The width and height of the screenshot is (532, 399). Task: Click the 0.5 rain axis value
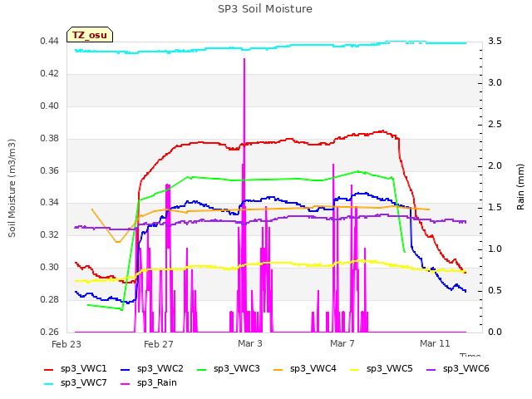point(495,291)
